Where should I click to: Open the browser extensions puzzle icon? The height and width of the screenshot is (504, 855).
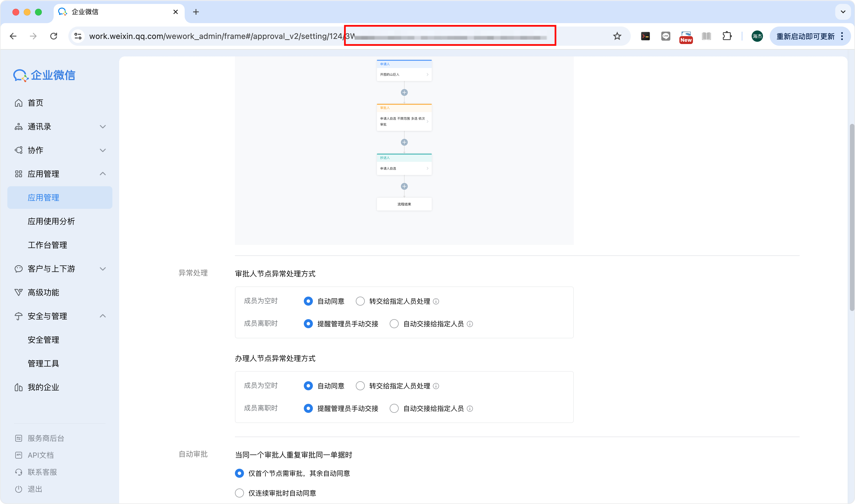click(727, 36)
